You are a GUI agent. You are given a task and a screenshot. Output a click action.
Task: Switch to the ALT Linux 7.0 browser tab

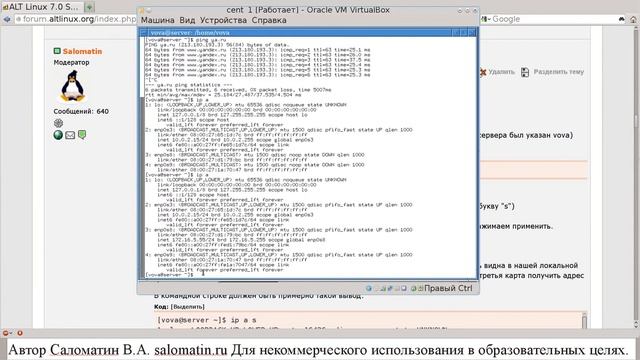click(x=42, y=7)
